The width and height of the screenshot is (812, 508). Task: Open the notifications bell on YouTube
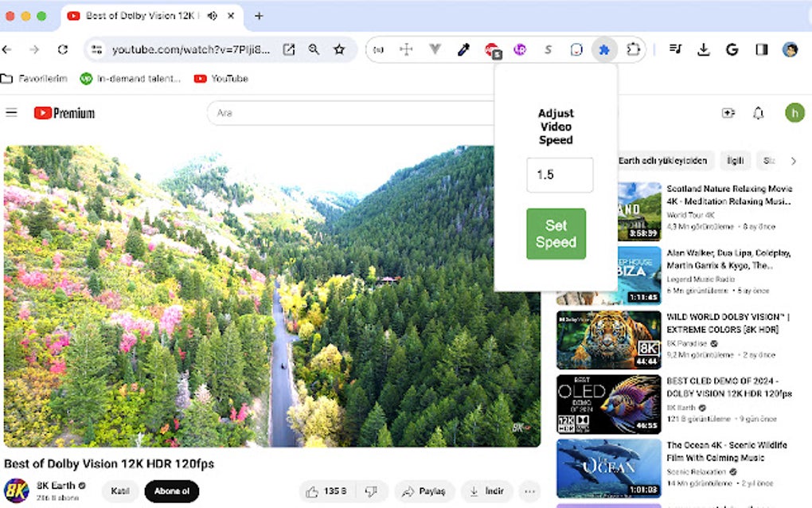[758, 112]
